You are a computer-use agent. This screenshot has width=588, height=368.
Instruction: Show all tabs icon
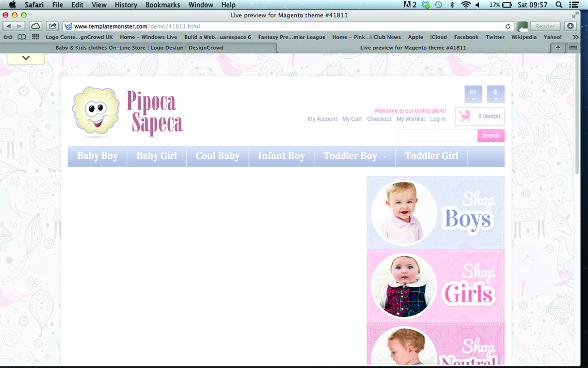[x=573, y=48]
